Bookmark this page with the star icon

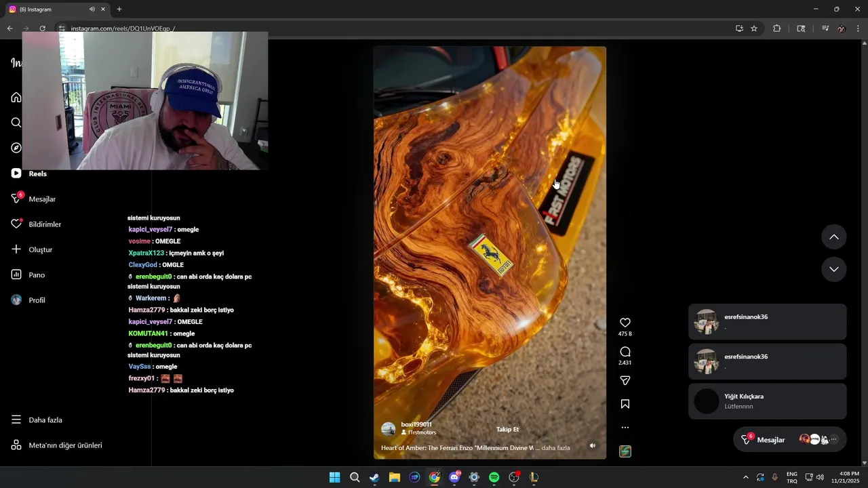pos(754,28)
